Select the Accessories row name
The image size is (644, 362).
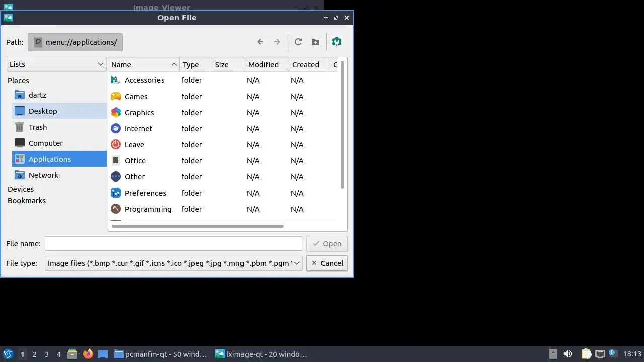pos(144,80)
